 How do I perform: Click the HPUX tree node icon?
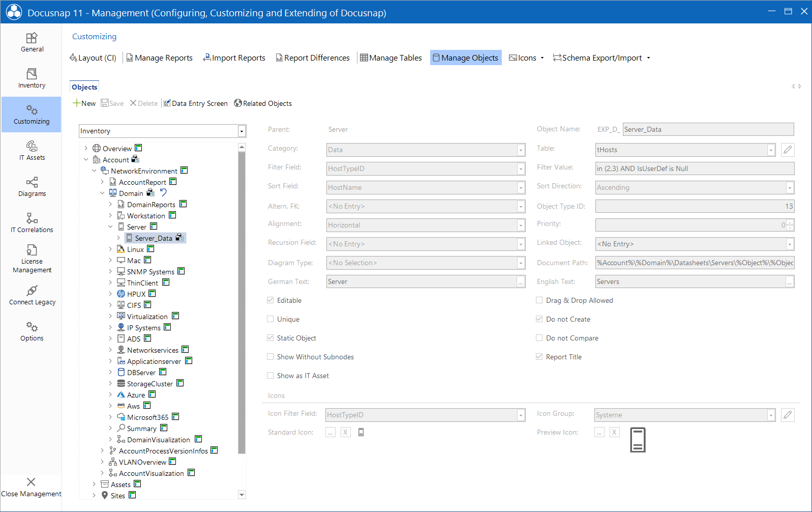tap(121, 294)
